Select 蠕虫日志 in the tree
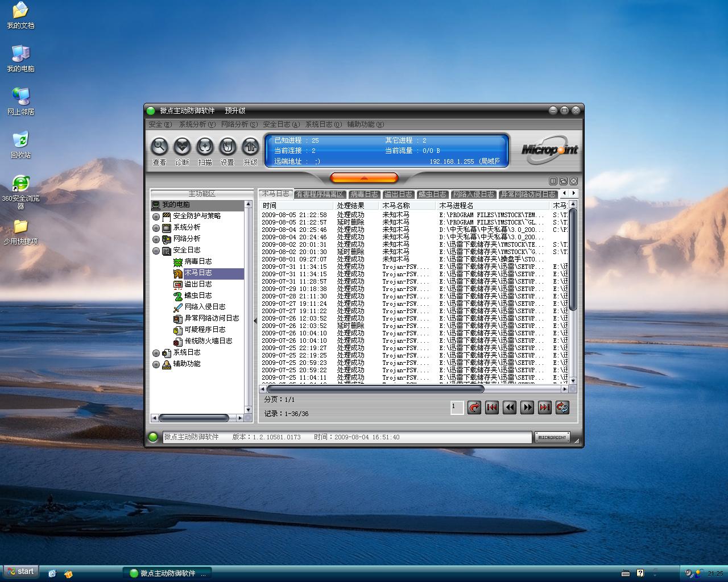Viewport: 728px width, 582px height. tap(198, 296)
